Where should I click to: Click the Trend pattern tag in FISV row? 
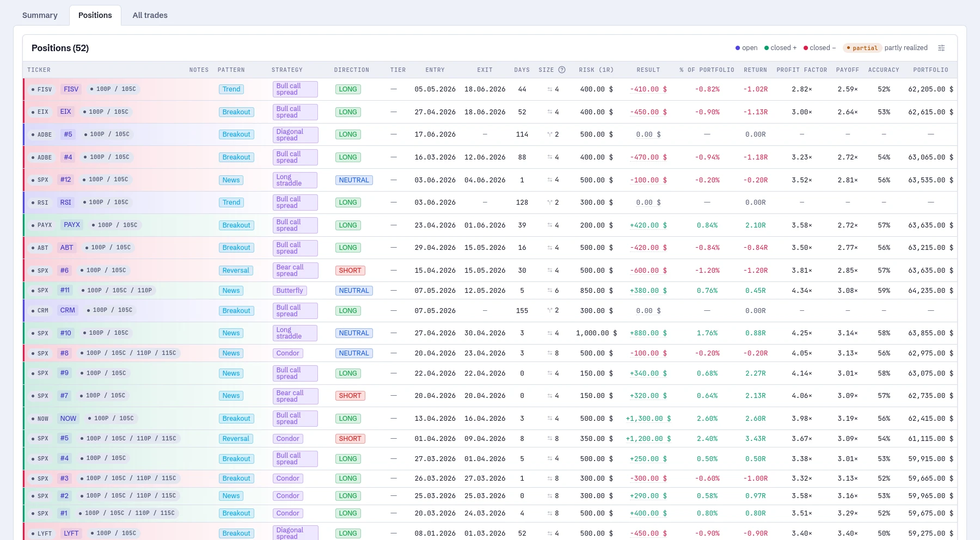click(x=231, y=89)
